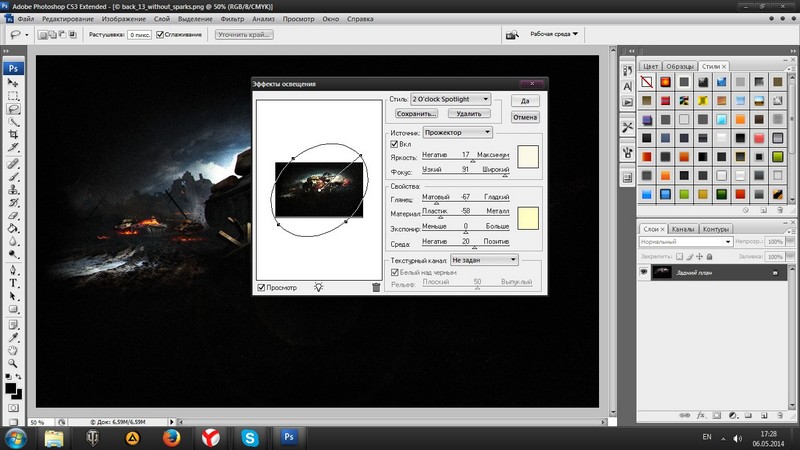Select the Move tool in toolbox
This screenshot has height=450, width=800.
[x=14, y=83]
